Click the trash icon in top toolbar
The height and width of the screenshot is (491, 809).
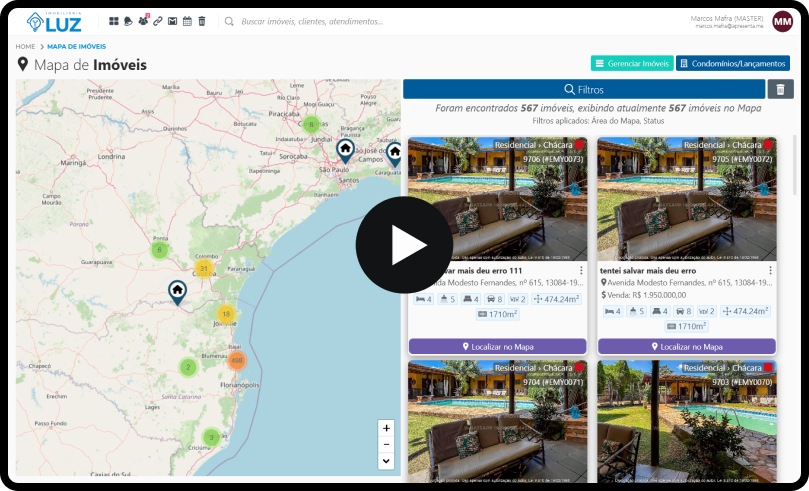point(201,21)
